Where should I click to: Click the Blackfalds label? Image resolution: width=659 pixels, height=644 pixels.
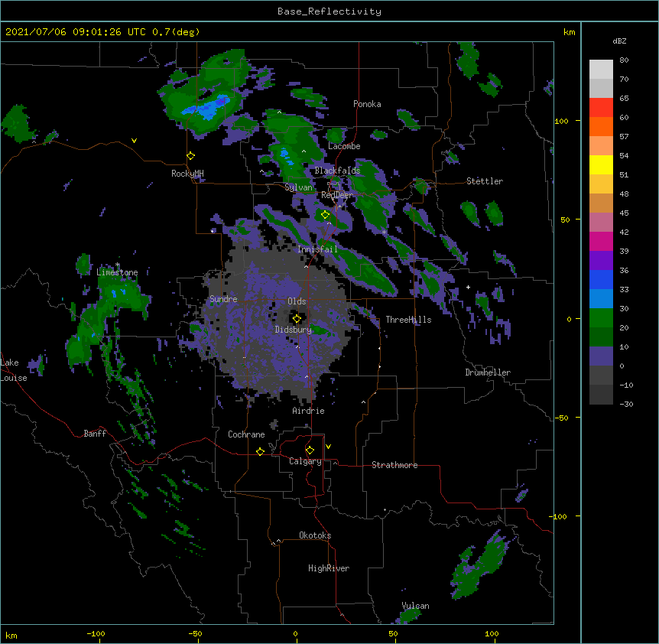(337, 171)
